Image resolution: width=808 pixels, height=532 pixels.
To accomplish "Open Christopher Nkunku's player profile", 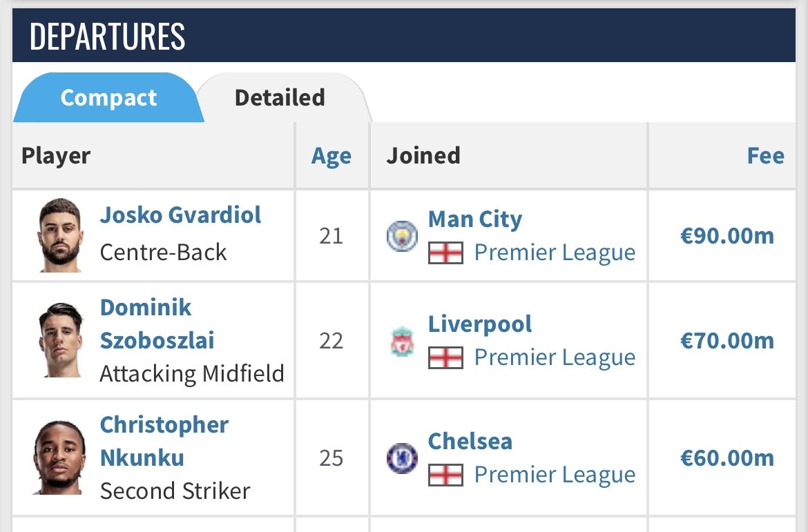I will pos(164,441).
